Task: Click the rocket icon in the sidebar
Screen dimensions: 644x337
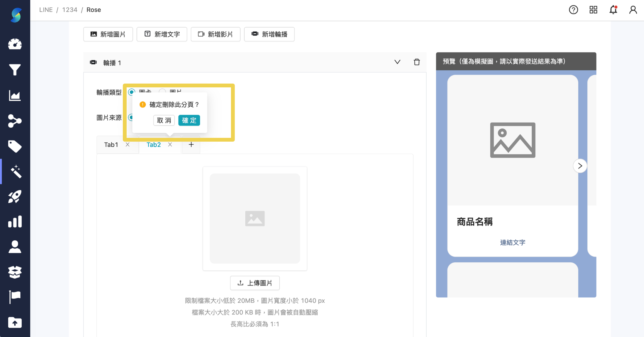Action: (15, 196)
